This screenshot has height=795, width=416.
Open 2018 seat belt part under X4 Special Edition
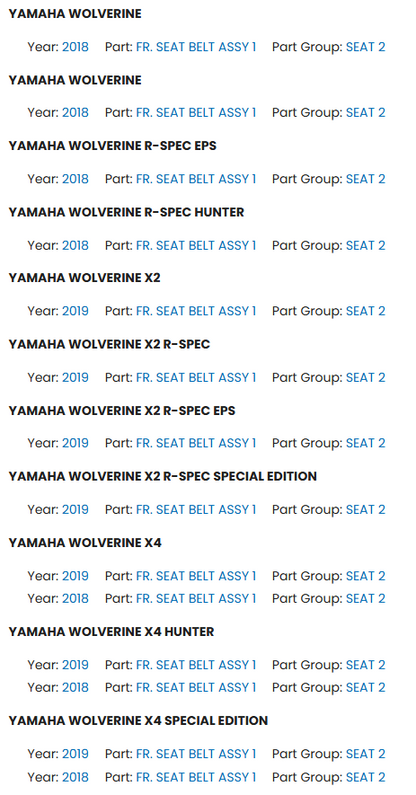coord(196,777)
